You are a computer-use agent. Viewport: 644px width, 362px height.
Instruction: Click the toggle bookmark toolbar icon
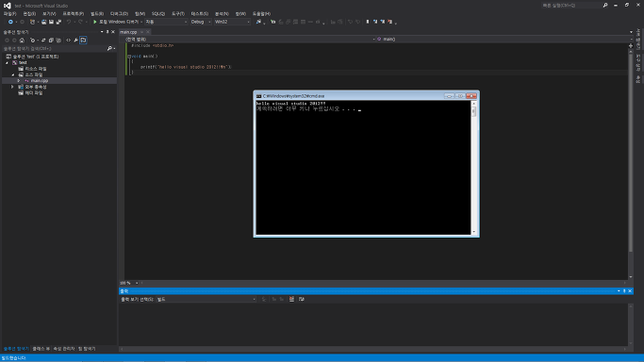[368, 22]
